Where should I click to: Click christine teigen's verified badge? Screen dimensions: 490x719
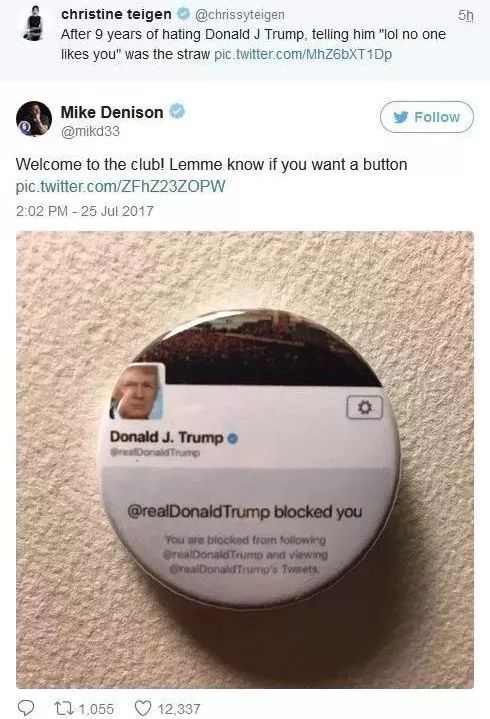pyautogui.click(x=183, y=14)
